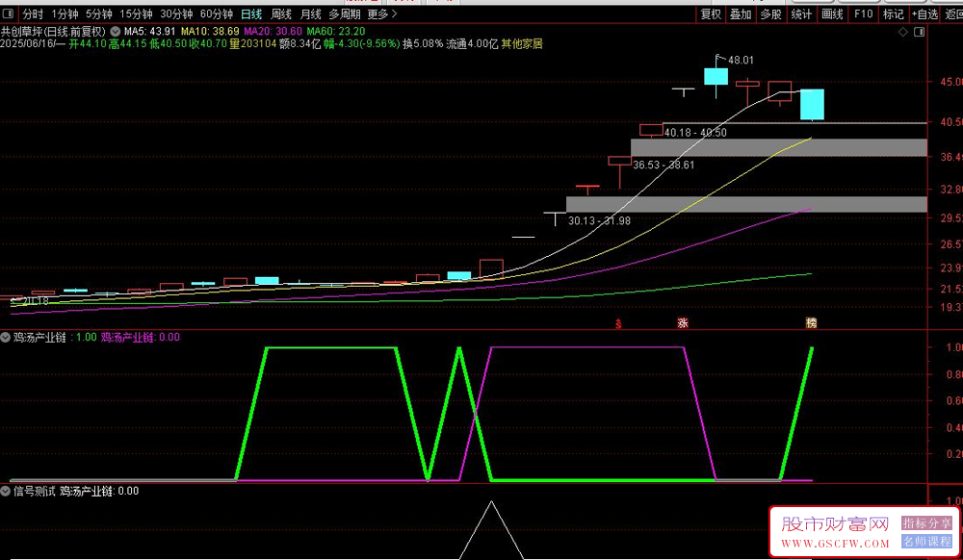Click the red $ marker below the candles
963x560 pixels.
click(618, 324)
